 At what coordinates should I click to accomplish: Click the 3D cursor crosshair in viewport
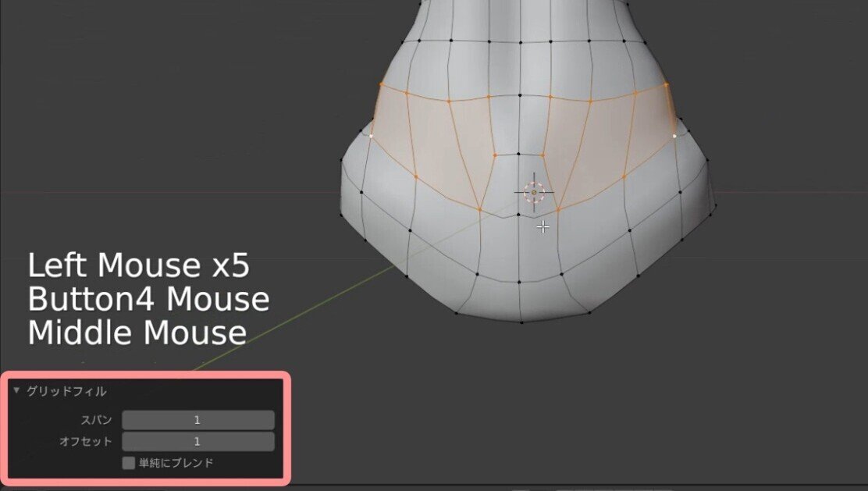[x=534, y=192]
